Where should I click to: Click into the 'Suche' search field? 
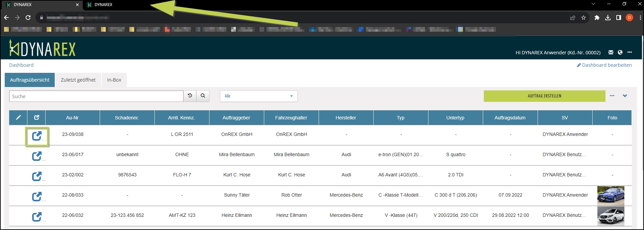pyautogui.click(x=96, y=96)
